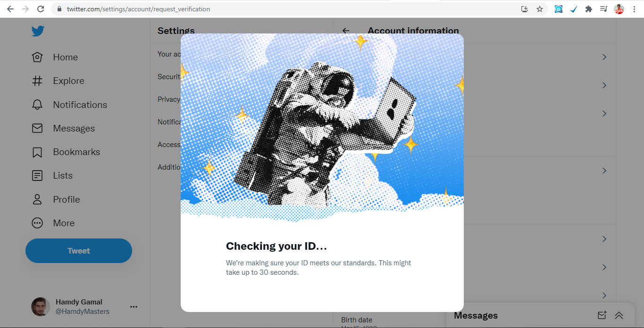Click the Twitter bird logo
This screenshot has width=644, height=328.
(38, 31)
